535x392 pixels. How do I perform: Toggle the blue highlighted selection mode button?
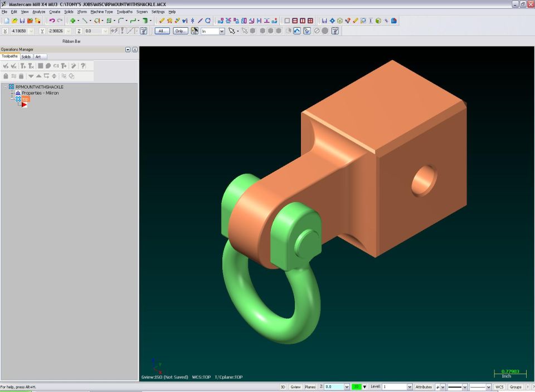[x=297, y=31]
